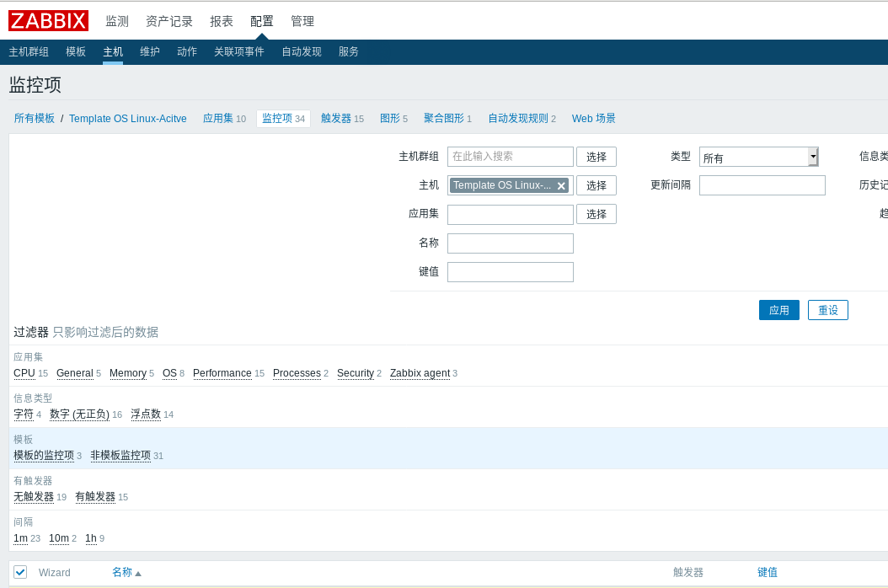Image resolution: width=888 pixels, height=588 pixels.
Task: Go to 主机群组 submenu
Action: pyautogui.click(x=29, y=51)
